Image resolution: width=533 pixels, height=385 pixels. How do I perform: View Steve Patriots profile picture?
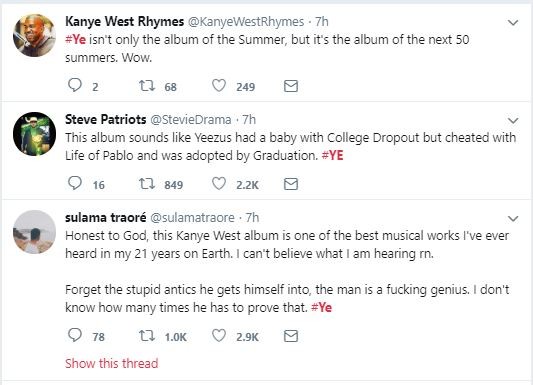click(x=34, y=134)
